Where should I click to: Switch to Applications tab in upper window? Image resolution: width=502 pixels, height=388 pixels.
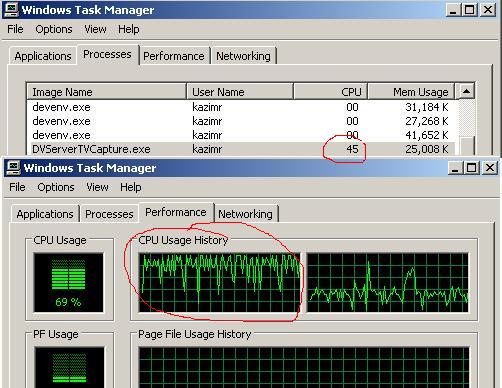(43, 56)
